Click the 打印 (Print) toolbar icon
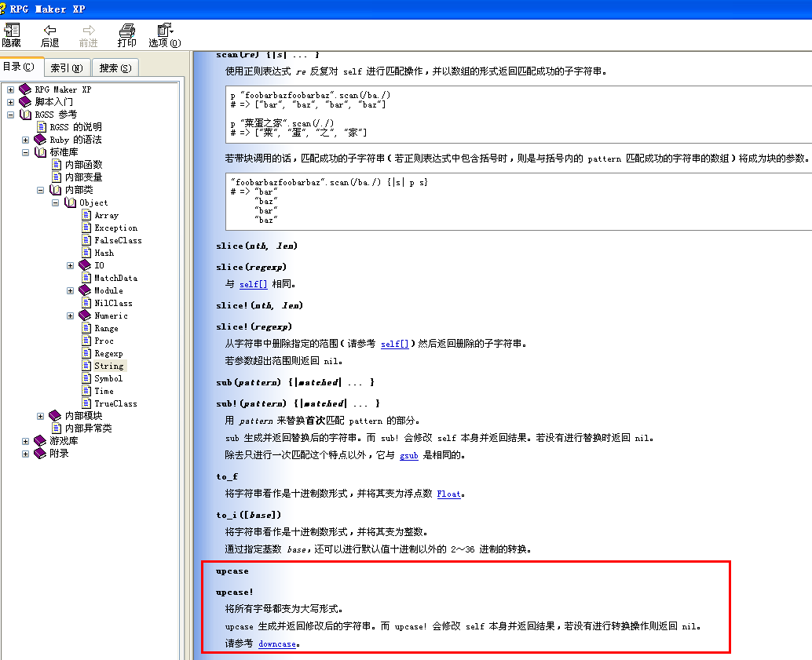 coord(127,35)
